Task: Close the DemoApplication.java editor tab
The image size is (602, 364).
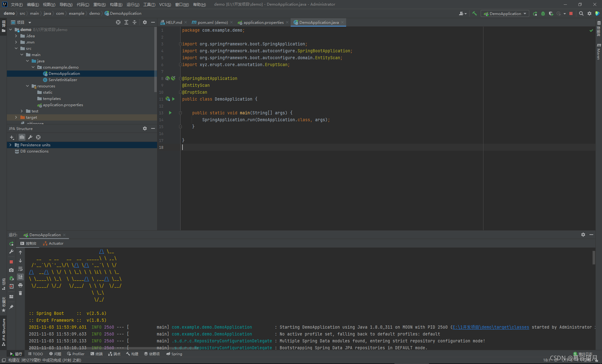Action: pos(342,22)
